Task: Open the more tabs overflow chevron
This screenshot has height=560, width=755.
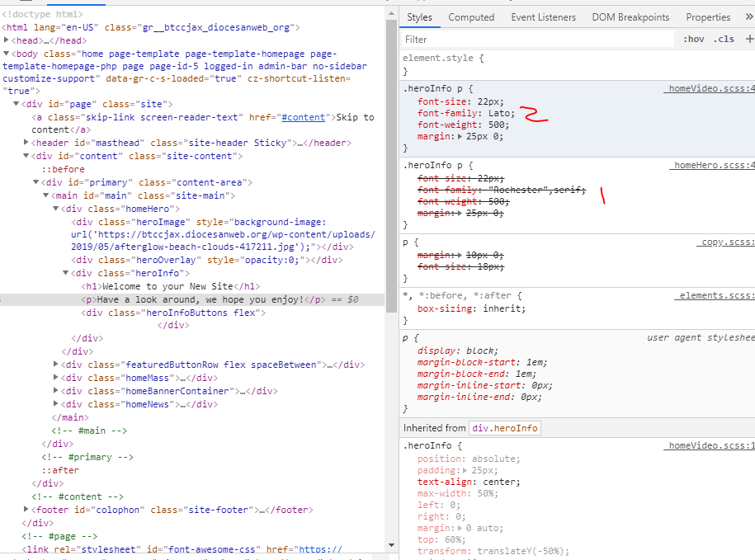Action: click(748, 17)
